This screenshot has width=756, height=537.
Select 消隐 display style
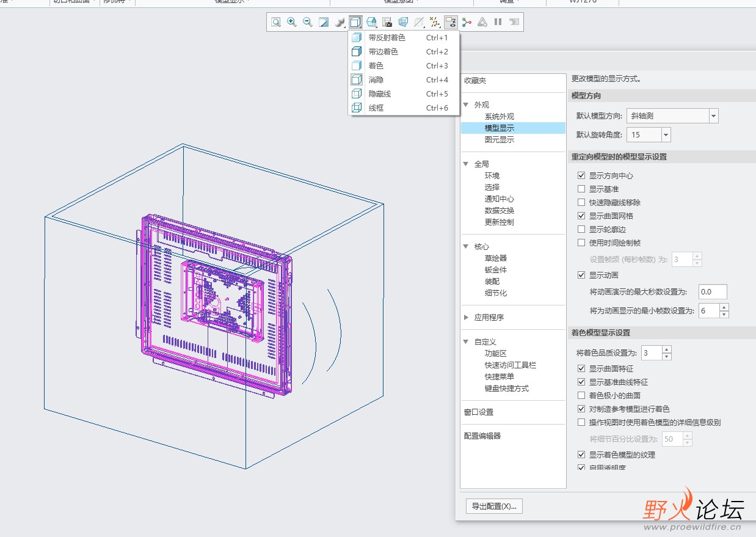point(404,80)
